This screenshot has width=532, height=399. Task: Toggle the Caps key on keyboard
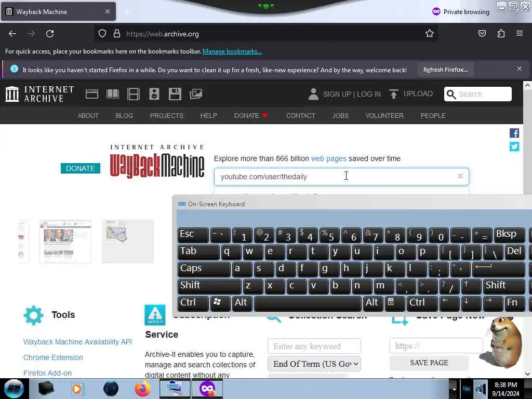point(204,269)
